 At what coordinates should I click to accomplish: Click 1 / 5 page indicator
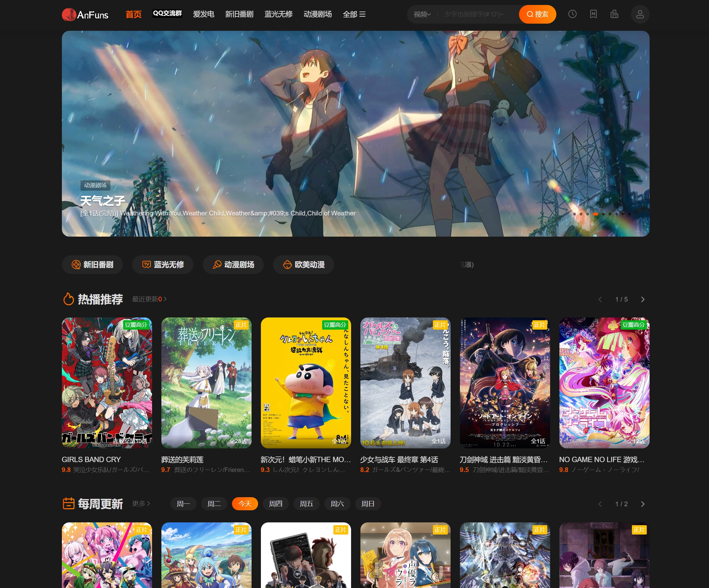(x=621, y=299)
